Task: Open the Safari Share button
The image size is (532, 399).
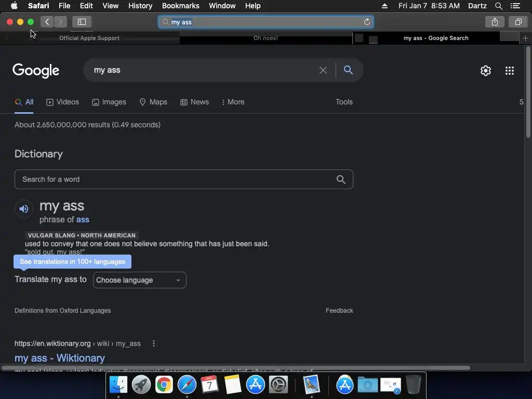Action: point(495,22)
